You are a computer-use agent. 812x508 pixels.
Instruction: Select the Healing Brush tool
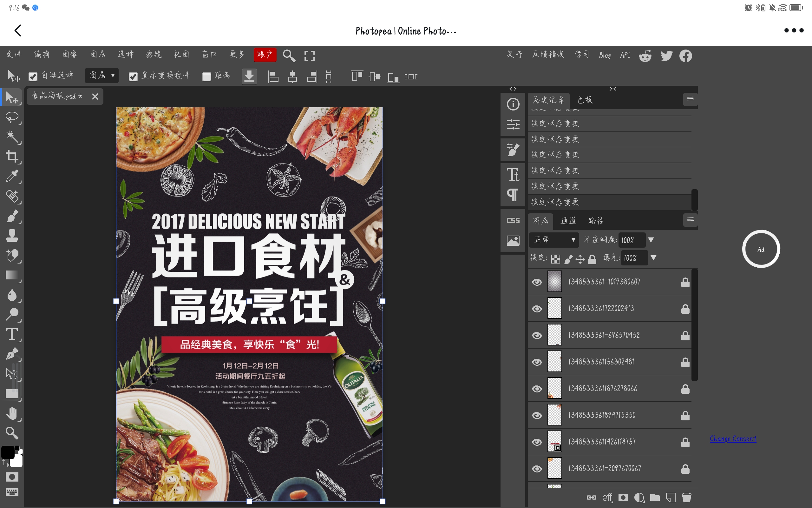[x=12, y=196]
